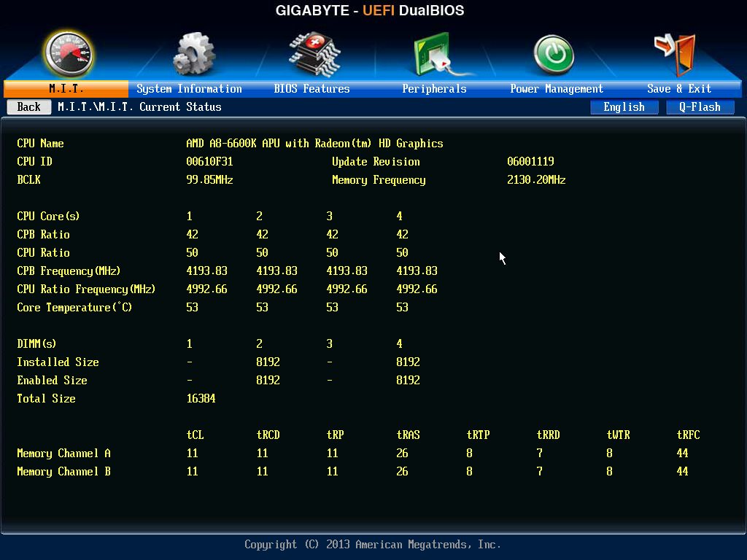Switch to the BIOS Features tab
This screenshot has height=560, width=747.
[x=311, y=88]
